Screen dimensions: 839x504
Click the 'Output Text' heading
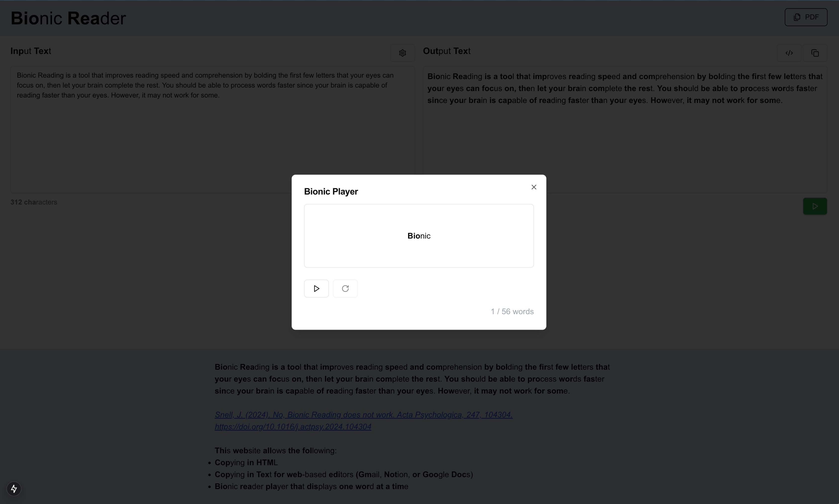446,51
